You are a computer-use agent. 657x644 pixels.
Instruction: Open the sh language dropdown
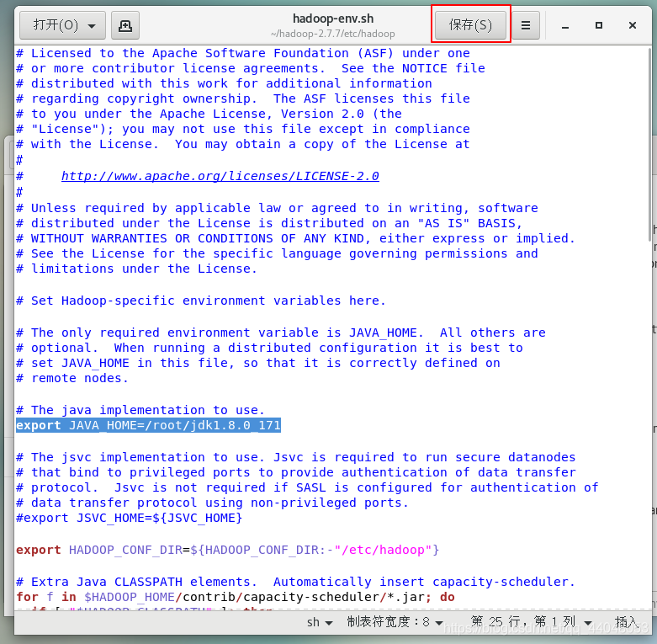click(320, 622)
